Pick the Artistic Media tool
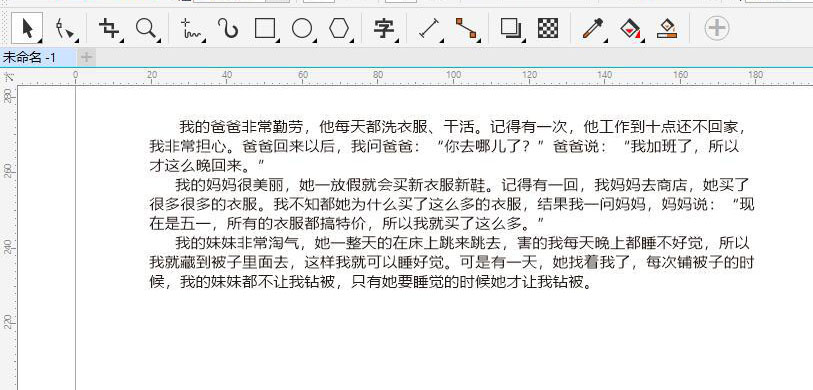 pyautogui.click(x=228, y=29)
